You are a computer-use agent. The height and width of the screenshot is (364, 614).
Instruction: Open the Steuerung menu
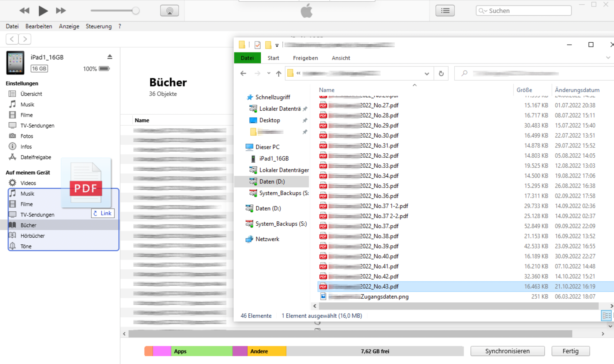coord(99,26)
